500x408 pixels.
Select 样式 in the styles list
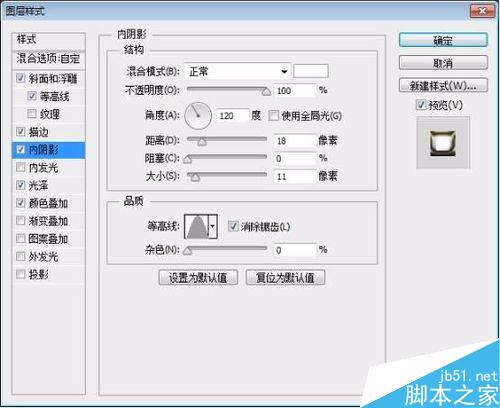click(49, 40)
